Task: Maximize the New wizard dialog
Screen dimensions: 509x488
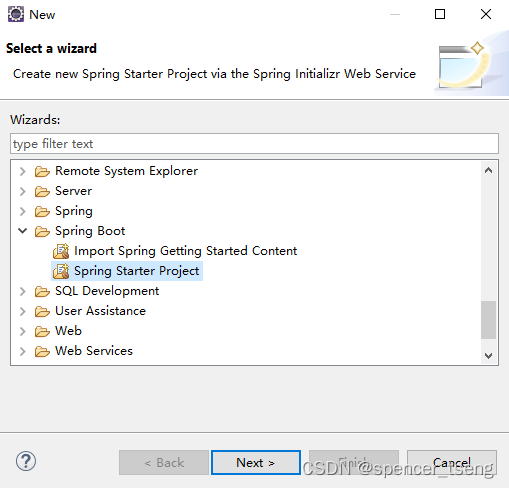Action: [440, 14]
